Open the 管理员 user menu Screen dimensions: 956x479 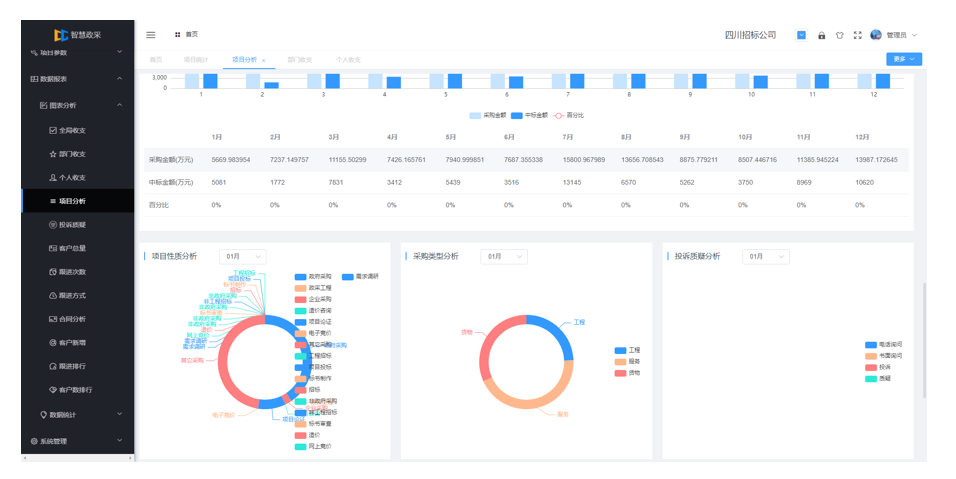coord(894,35)
